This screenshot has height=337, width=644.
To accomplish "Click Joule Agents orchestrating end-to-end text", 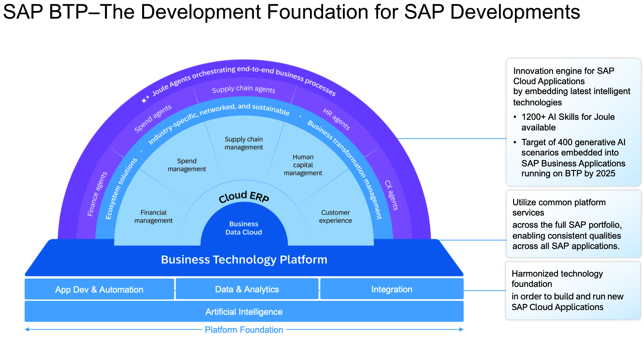I will click(x=244, y=80).
